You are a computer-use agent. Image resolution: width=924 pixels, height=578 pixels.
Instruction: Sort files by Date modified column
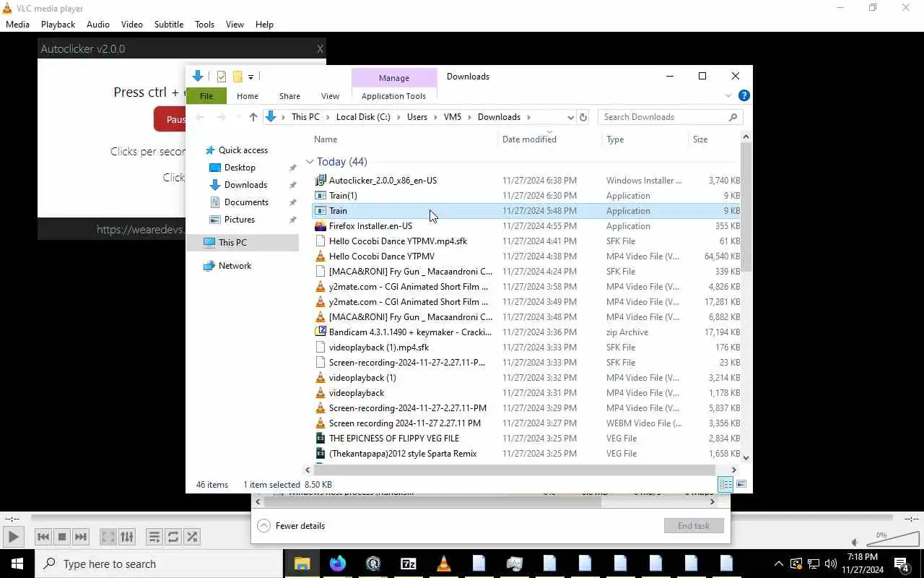tap(529, 139)
